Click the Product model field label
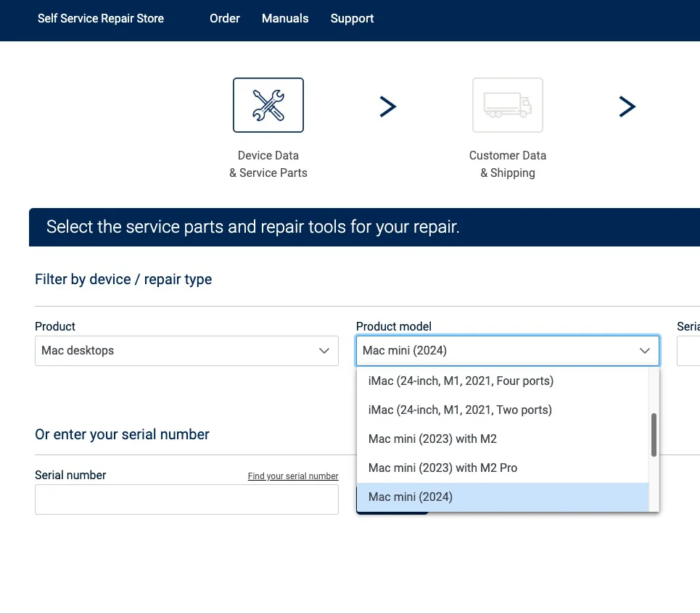Screen dimensions: 700x614 (394, 326)
